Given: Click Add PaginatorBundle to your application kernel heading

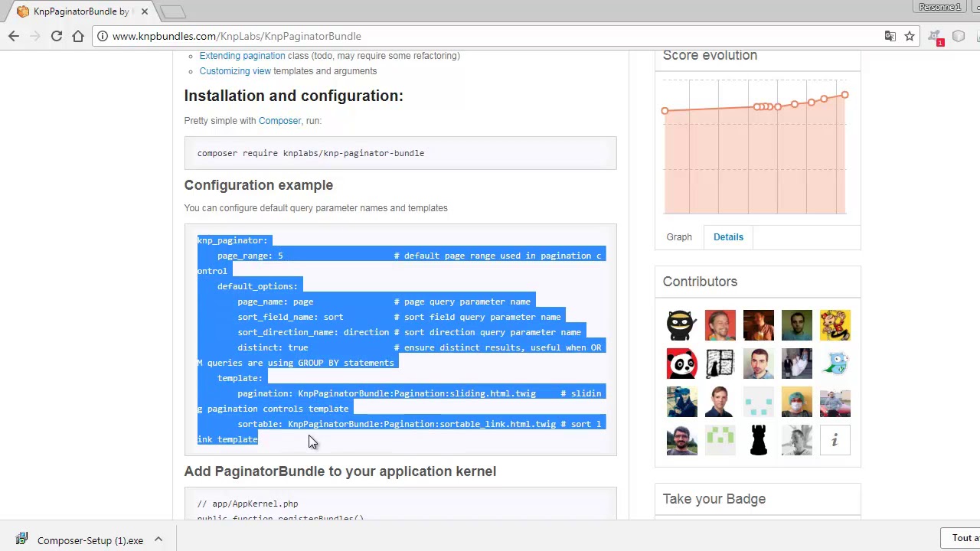Looking at the screenshot, I should pos(340,471).
